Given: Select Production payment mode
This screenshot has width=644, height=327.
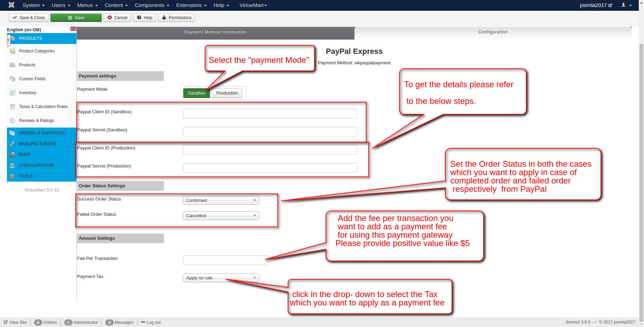Looking at the screenshot, I should coord(227,93).
